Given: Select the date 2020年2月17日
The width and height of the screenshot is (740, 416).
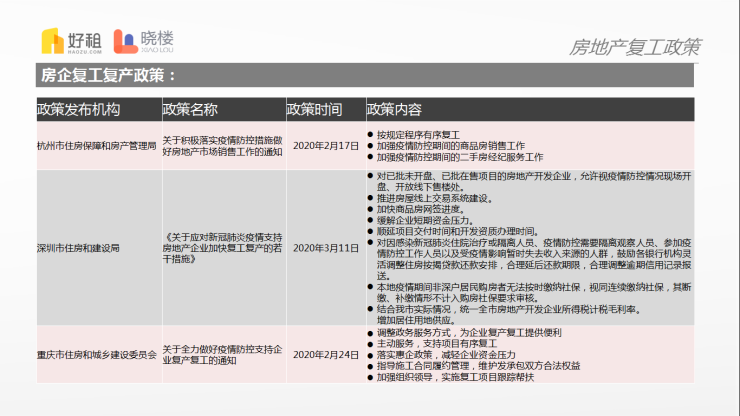Looking at the screenshot, I should pos(326,146).
